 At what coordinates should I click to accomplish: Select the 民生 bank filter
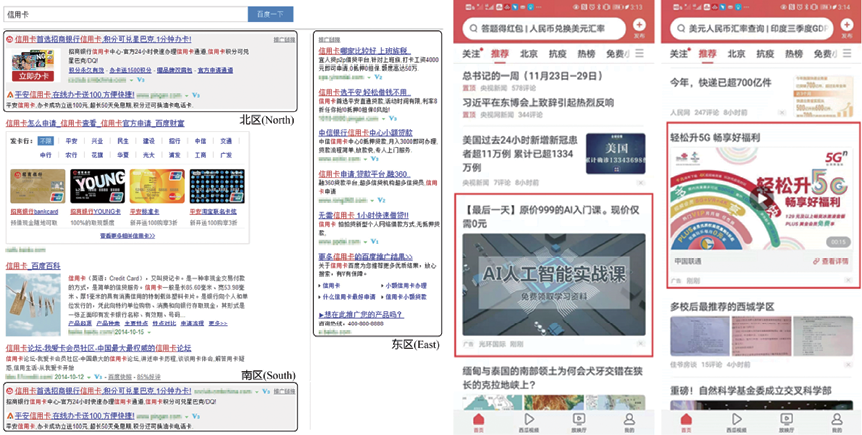(123, 141)
